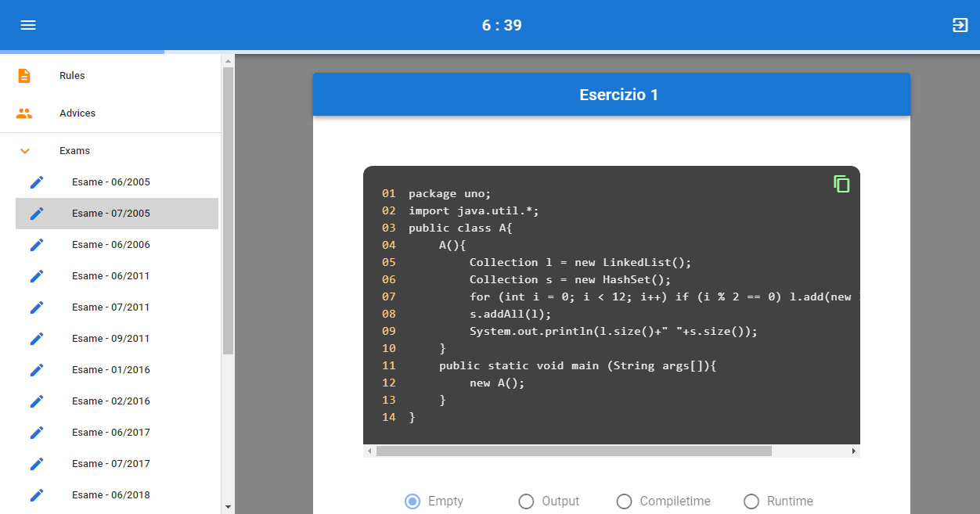Open exam Esame - 09/2011

117,339
